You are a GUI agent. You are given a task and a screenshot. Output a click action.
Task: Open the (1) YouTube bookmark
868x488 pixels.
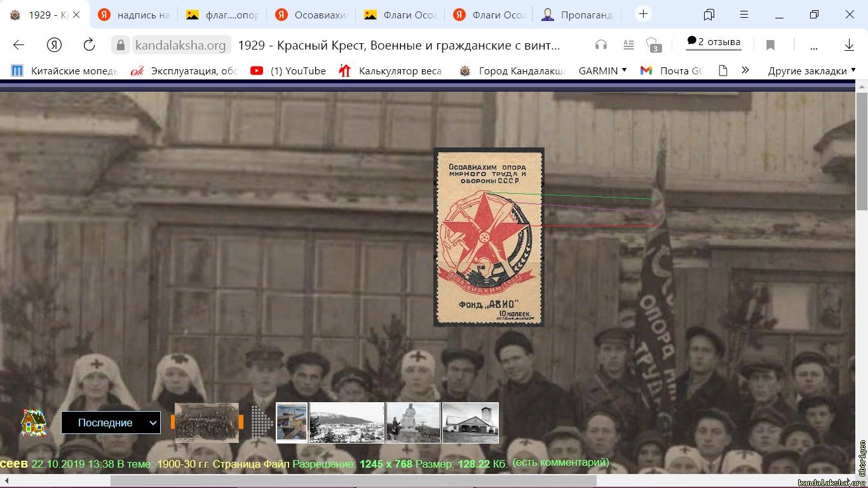pos(288,71)
